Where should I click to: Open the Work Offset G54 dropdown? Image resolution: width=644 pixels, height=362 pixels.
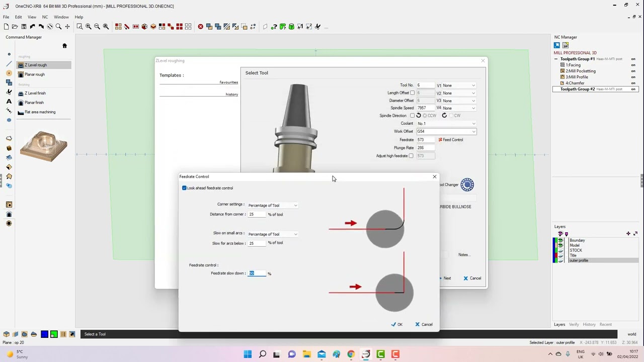[x=446, y=132]
